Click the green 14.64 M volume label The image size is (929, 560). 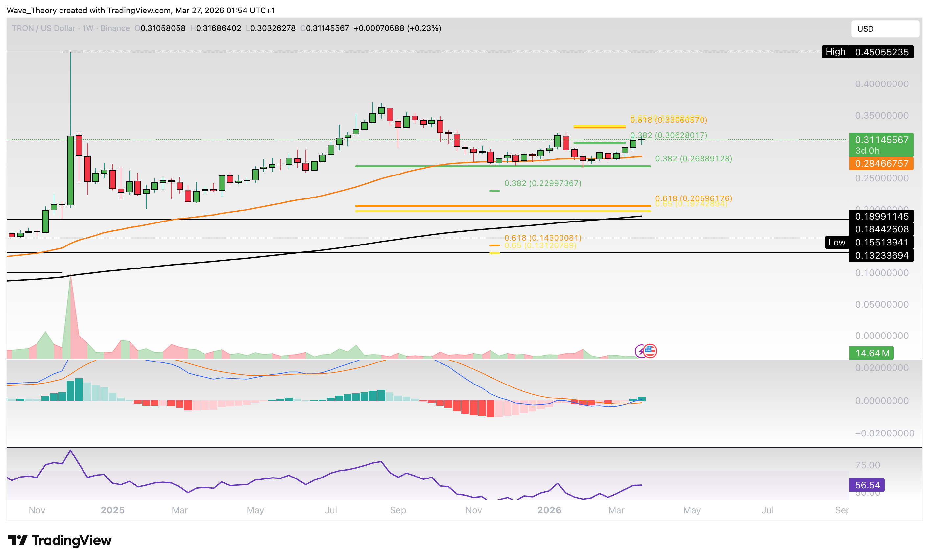[x=871, y=353]
